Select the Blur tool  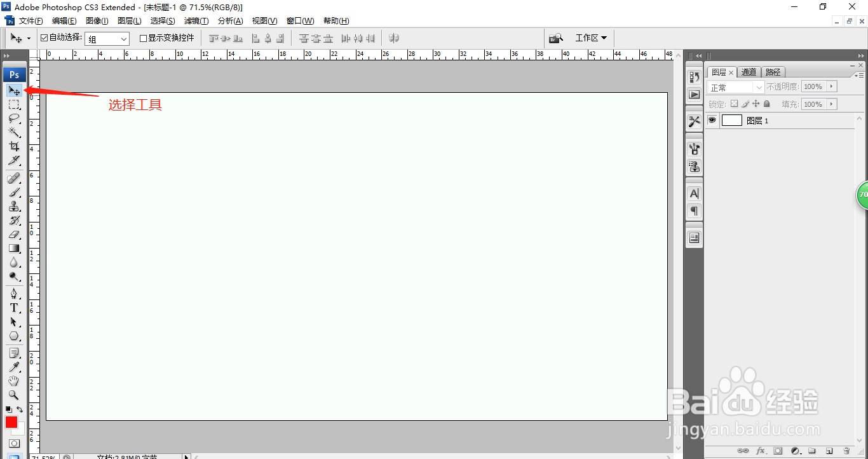[x=14, y=262]
